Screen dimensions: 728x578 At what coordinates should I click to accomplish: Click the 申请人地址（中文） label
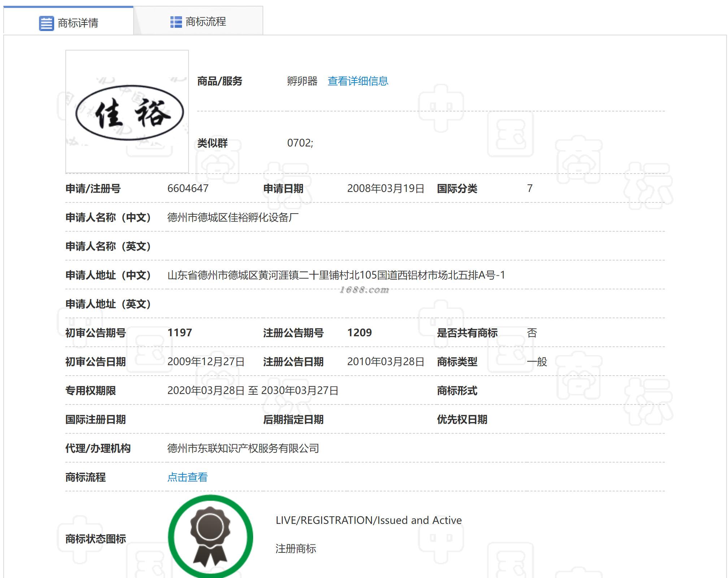coord(108,275)
